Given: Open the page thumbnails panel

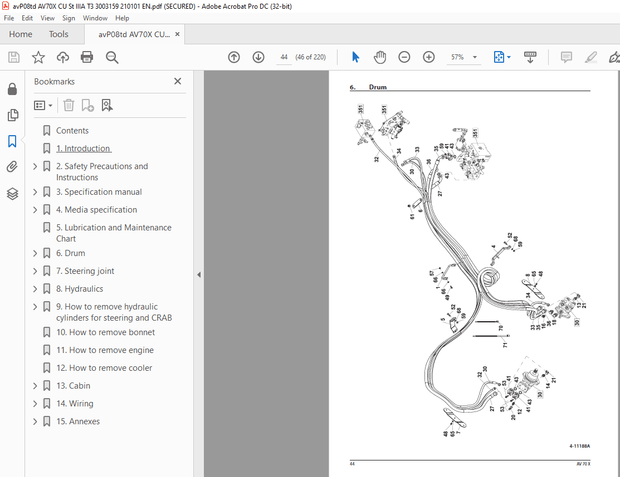Looking at the screenshot, I should pyautogui.click(x=13, y=115).
